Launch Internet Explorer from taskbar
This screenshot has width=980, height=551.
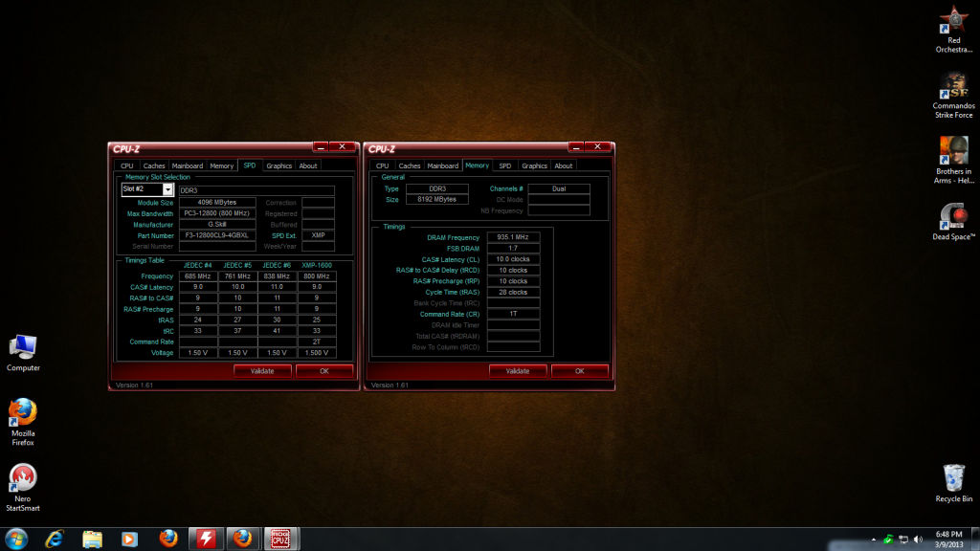[55, 539]
